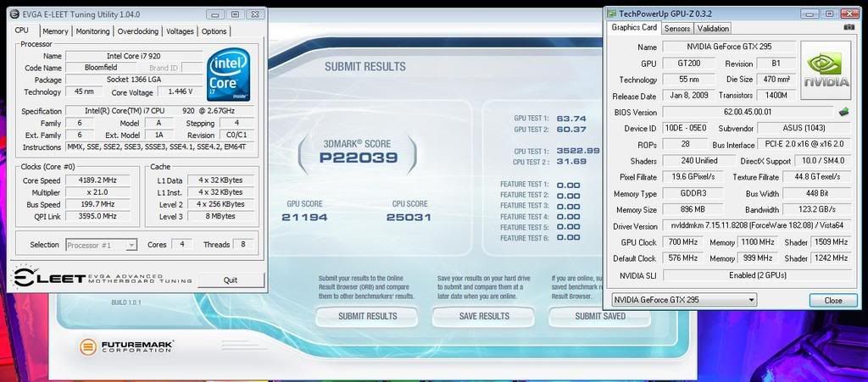
Task: Switch to the Memory tab
Action: [55, 31]
